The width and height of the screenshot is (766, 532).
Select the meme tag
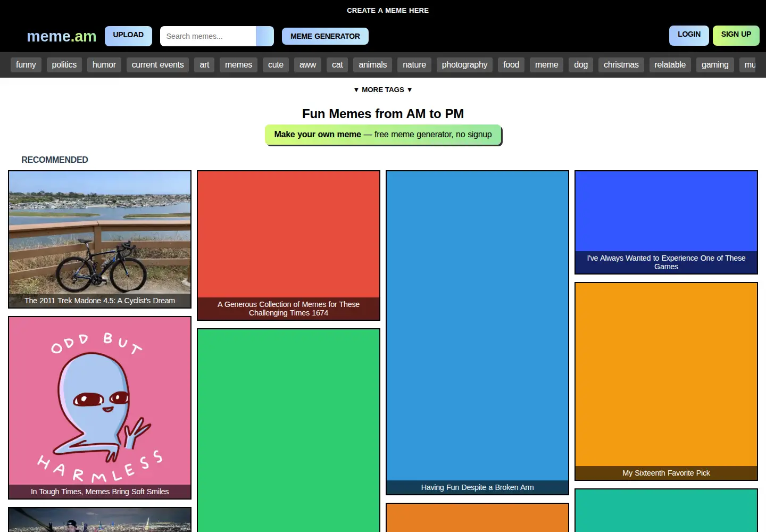tap(546, 65)
